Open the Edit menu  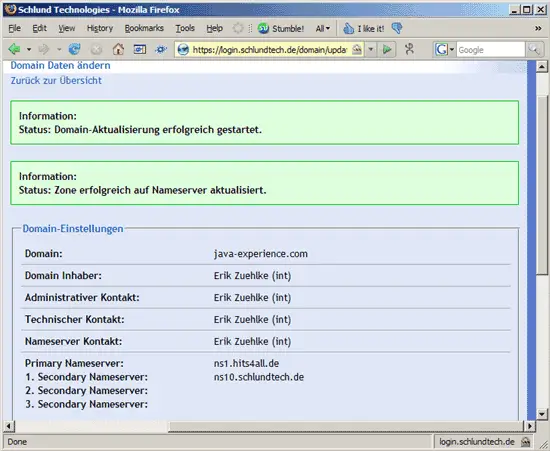tap(39, 28)
